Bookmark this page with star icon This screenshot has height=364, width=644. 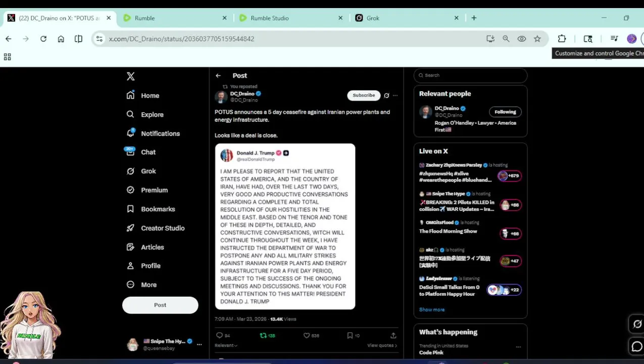pos(537,38)
